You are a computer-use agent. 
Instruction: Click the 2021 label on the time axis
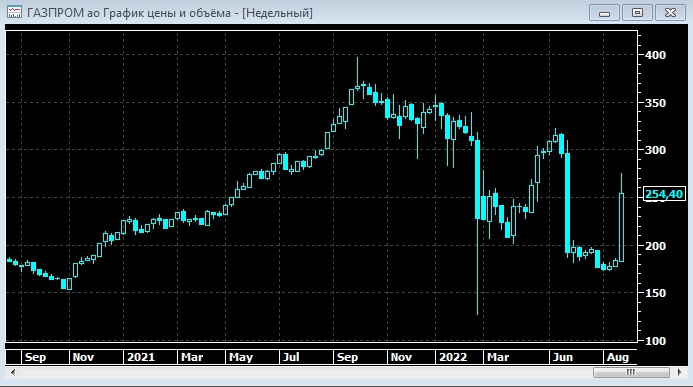pyautogui.click(x=141, y=357)
